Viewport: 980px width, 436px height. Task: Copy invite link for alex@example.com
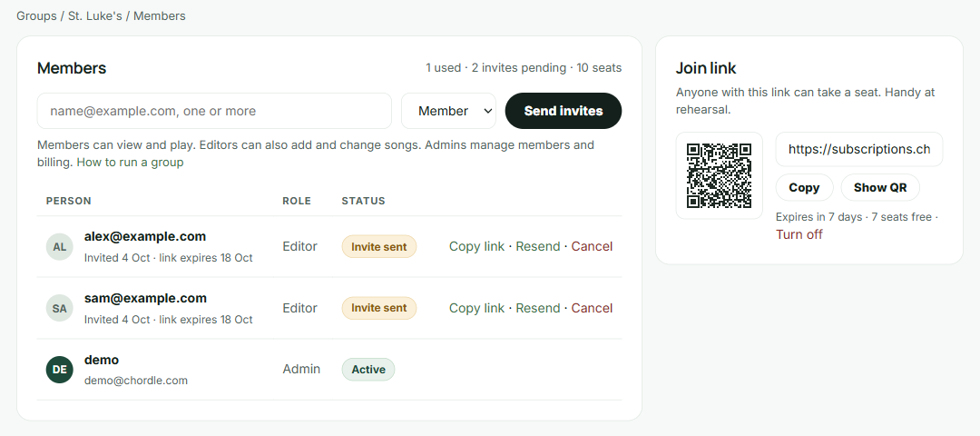tap(476, 246)
